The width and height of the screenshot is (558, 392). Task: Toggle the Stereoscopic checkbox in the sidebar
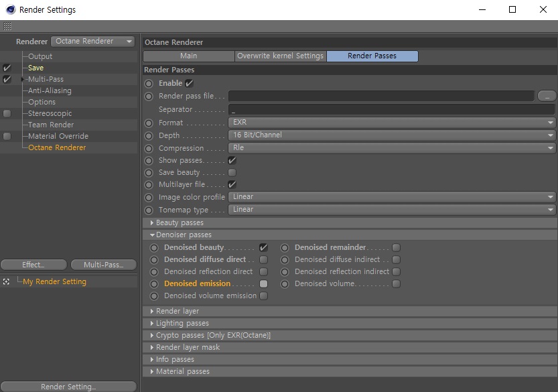[7, 113]
